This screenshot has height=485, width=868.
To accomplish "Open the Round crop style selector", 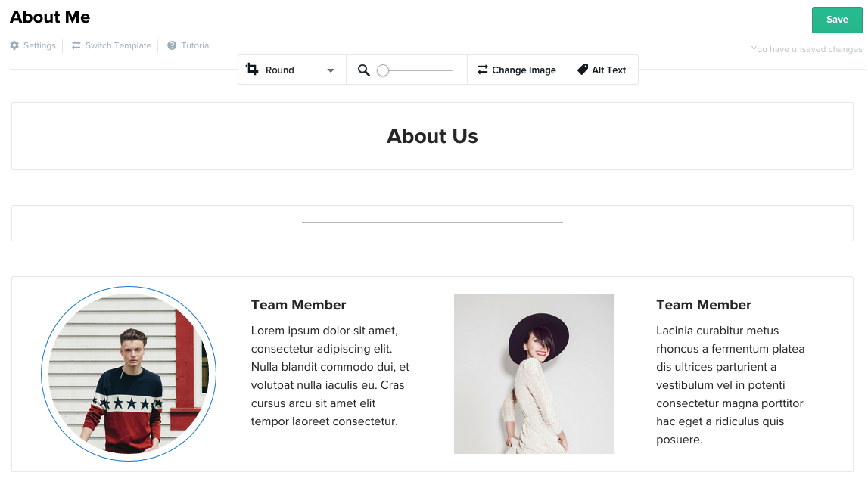I will click(292, 70).
